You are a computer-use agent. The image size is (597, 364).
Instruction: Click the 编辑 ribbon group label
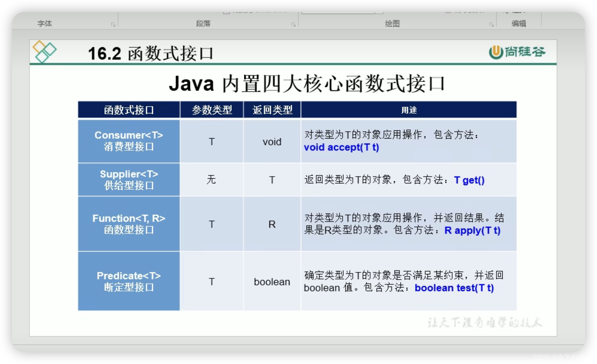[519, 23]
